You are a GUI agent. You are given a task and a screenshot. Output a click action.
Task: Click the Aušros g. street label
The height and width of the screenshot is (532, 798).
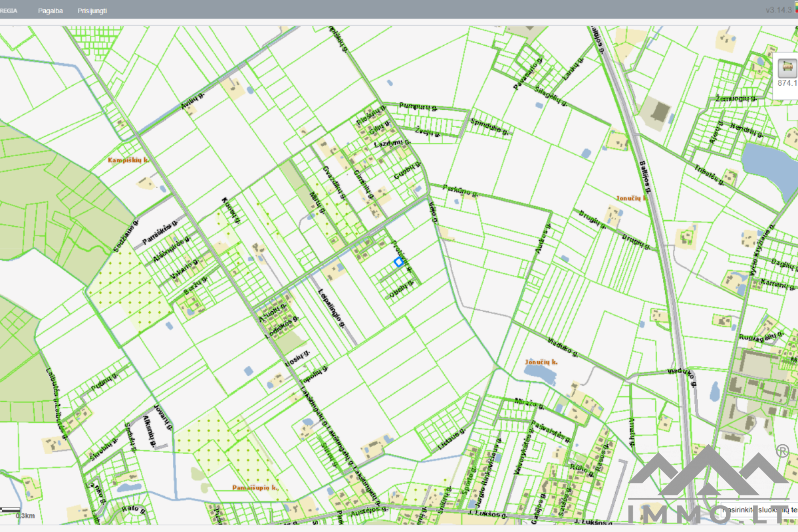click(543, 239)
